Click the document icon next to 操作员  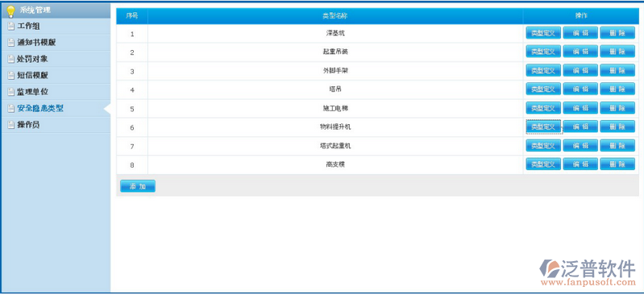[x=11, y=125]
